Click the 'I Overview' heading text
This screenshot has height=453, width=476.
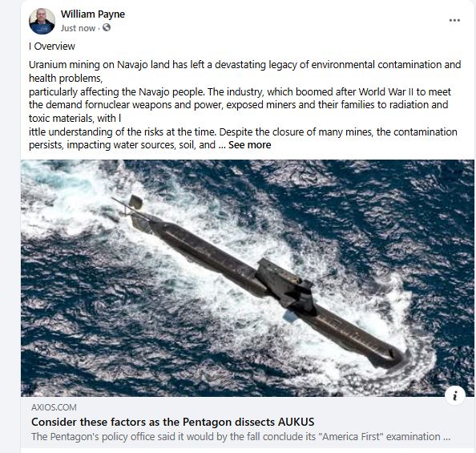coord(52,47)
